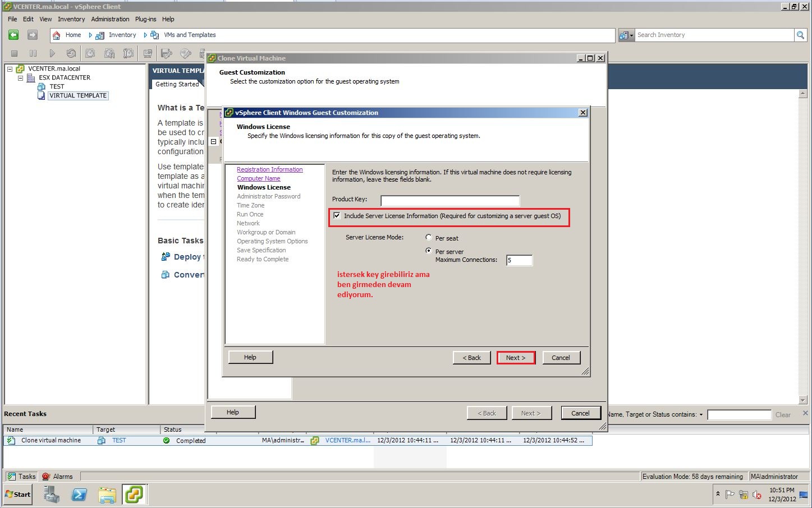Open the Inventory menu
This screenshot has width=812, height=508.
(x=71, y=19)
